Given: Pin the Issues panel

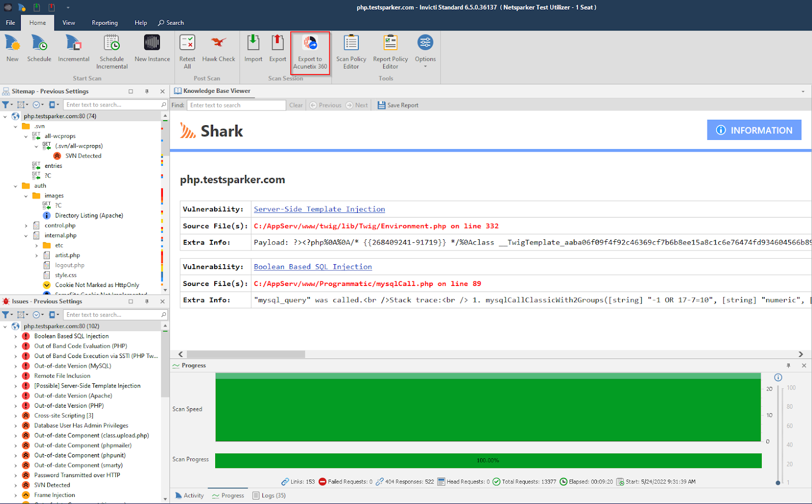Looking at the screenshot, I should (x=147, y=301).
